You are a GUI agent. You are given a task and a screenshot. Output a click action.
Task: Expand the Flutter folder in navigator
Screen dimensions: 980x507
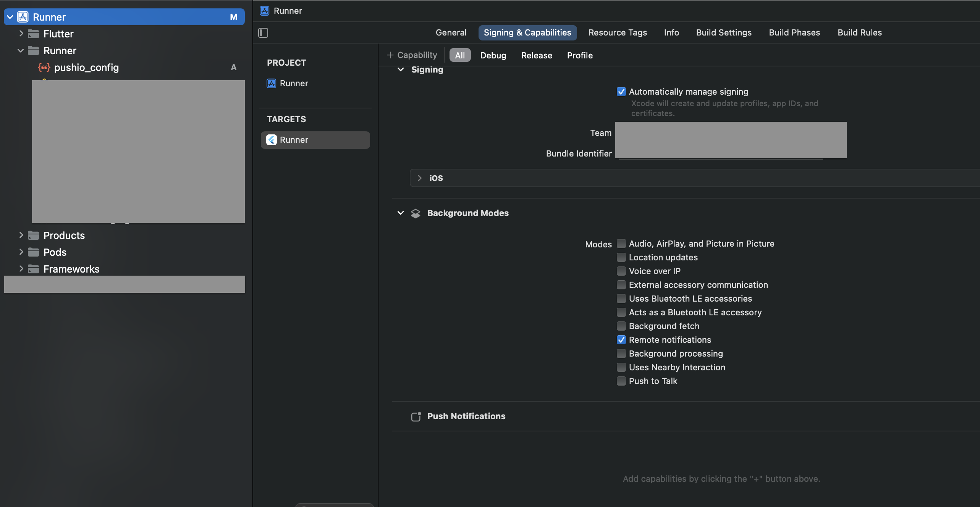(x=21, y=34)
